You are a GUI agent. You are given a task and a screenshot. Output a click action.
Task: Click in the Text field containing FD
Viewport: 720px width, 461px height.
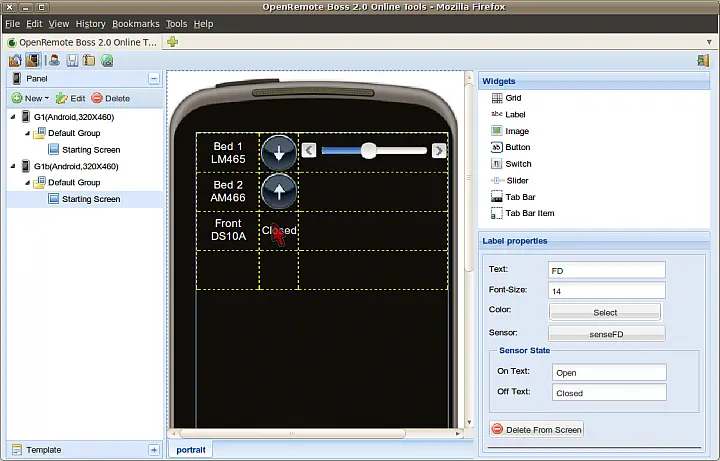607,270
